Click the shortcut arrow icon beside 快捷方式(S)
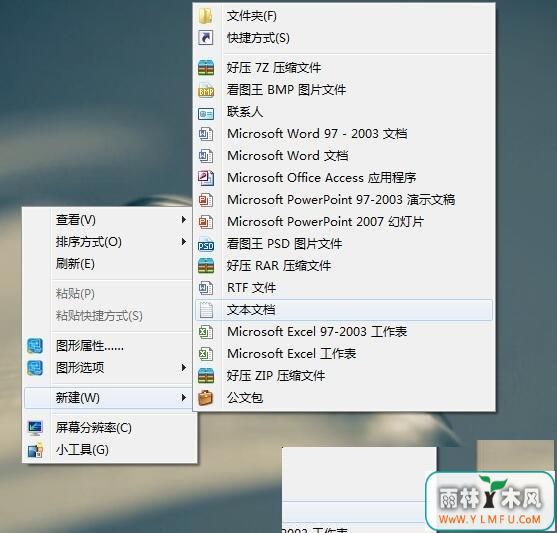This screenshot has height=533, width=557. 206,38
